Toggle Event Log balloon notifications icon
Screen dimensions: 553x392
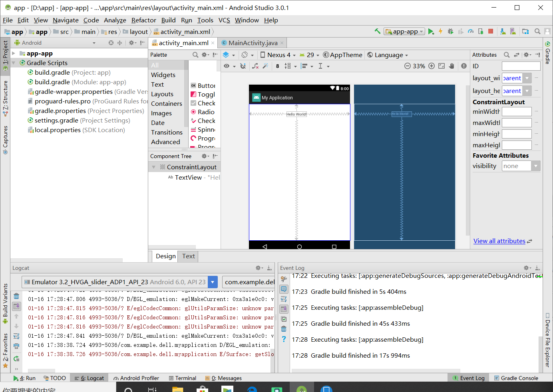point(284,289)
